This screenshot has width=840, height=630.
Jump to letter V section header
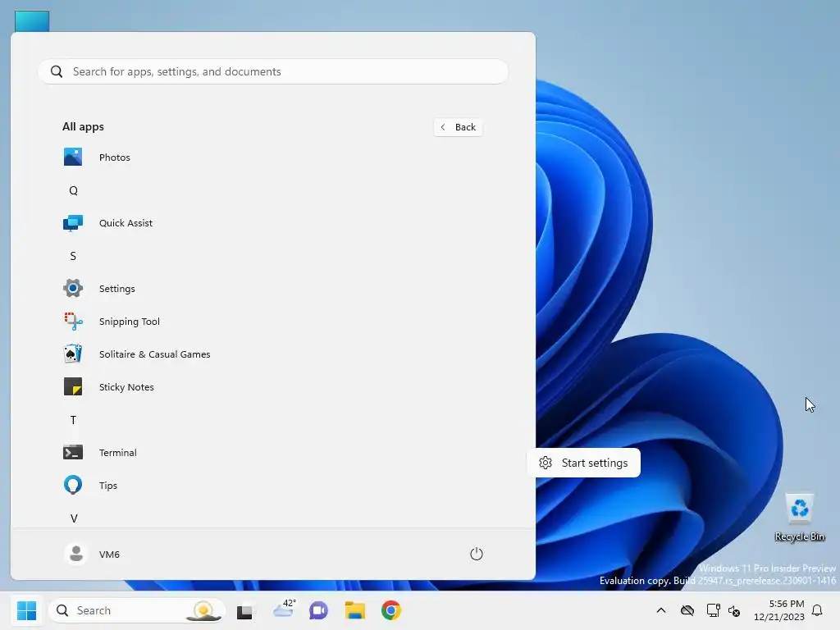pos(74,518)
